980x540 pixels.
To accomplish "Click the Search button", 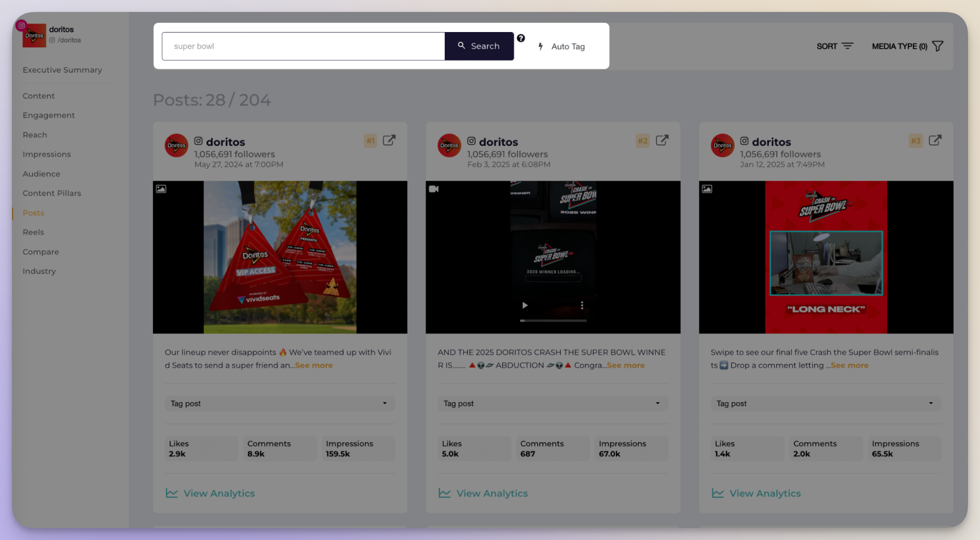I will coord(479,46).
